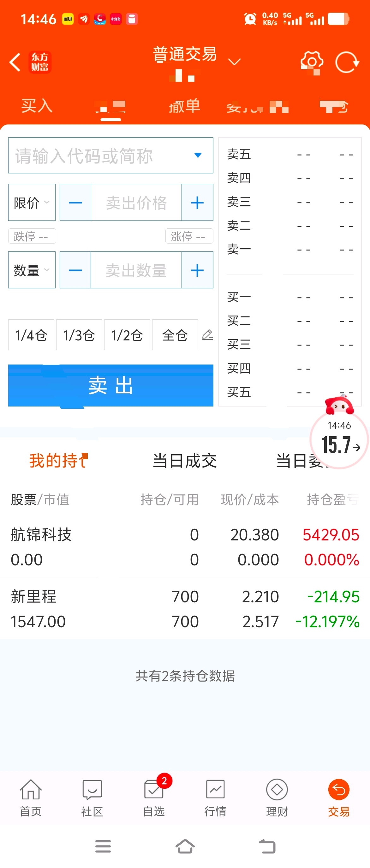Increase sell price with plus button
The image size is (370, 868).
197,202
